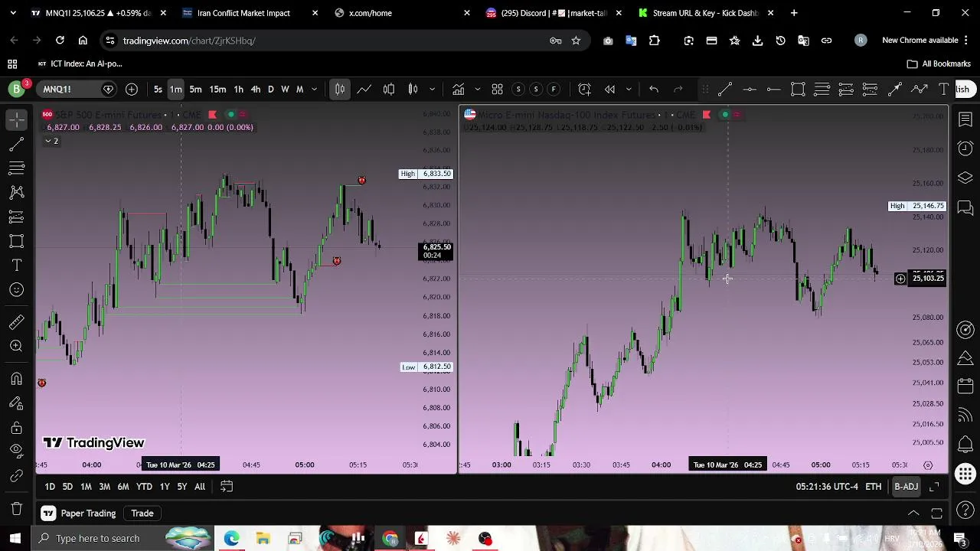Open geometric shapes tools in left sidebar
The width and height of the screenshot is (980, 551).
click(17, 241)
